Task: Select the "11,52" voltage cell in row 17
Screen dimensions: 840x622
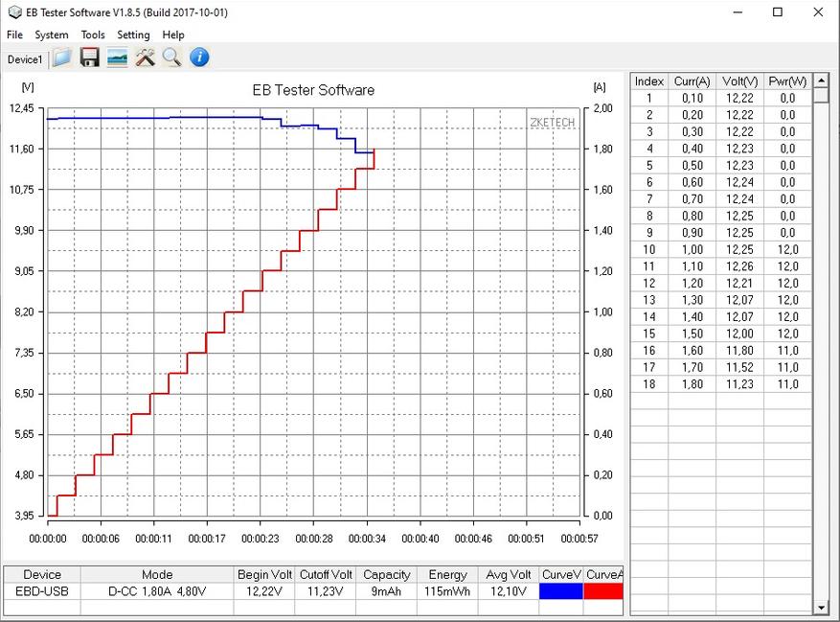Action: point(739,367)
